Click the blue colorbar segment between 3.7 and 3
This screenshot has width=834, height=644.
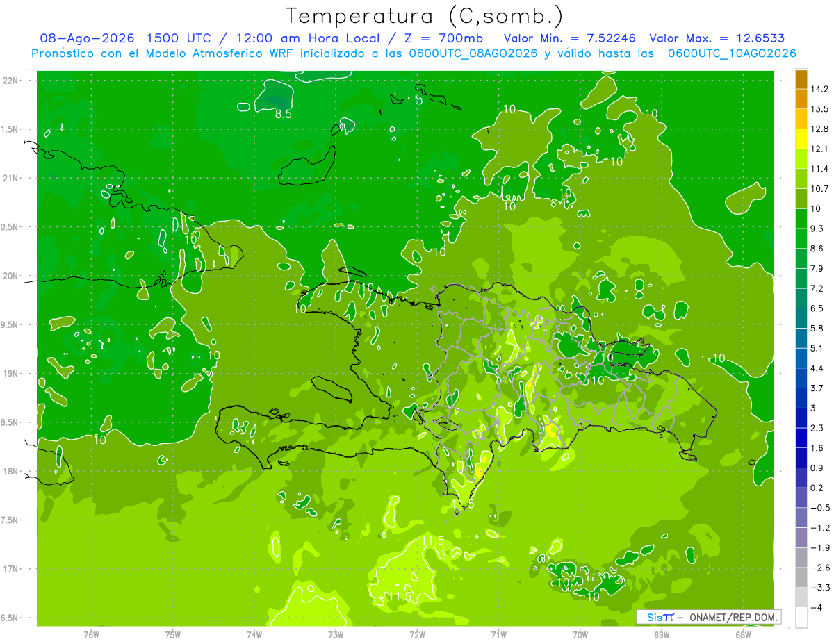pos(801,397)
